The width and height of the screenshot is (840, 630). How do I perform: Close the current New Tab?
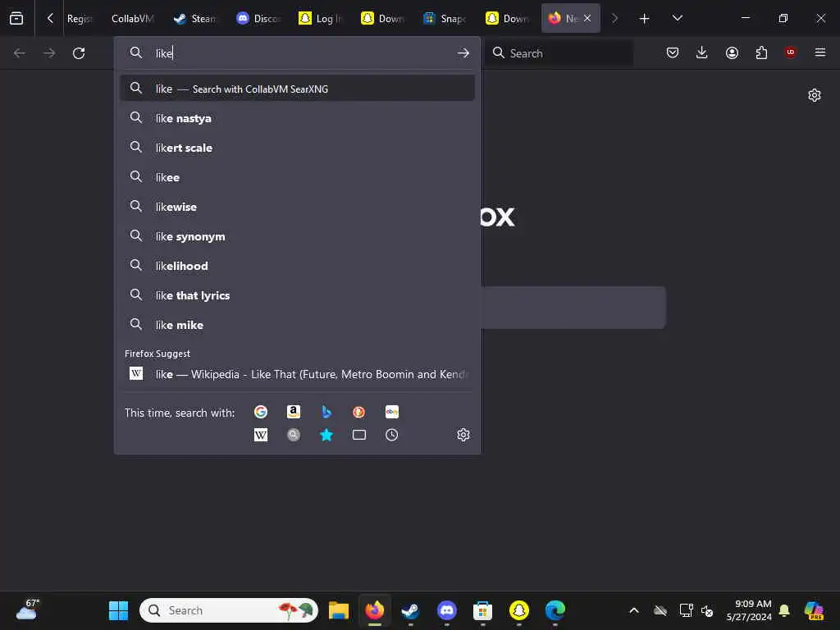coord(587,18)
